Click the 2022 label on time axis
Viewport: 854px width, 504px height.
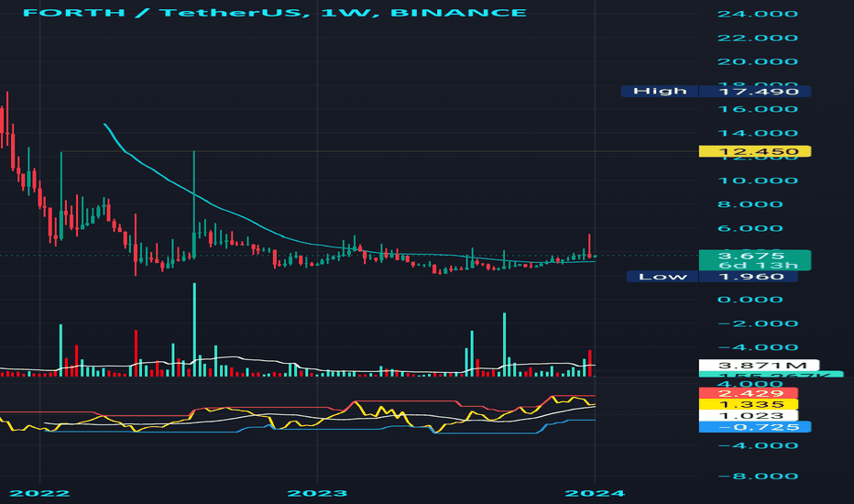[x=39, y=494]
